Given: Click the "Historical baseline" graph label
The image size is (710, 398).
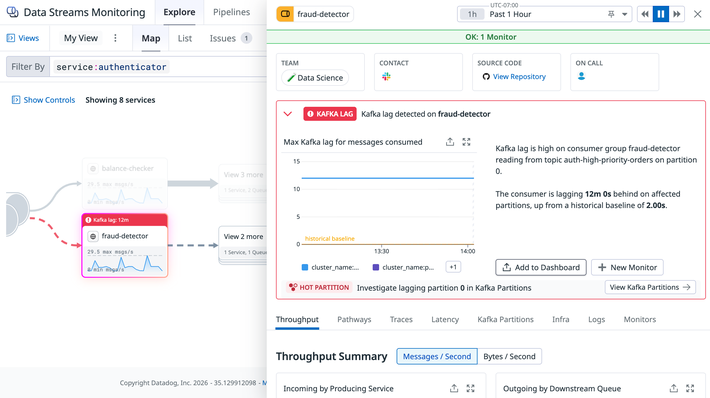Looking at the screenshot, I should pyautogui.click(x=330, y=238).
